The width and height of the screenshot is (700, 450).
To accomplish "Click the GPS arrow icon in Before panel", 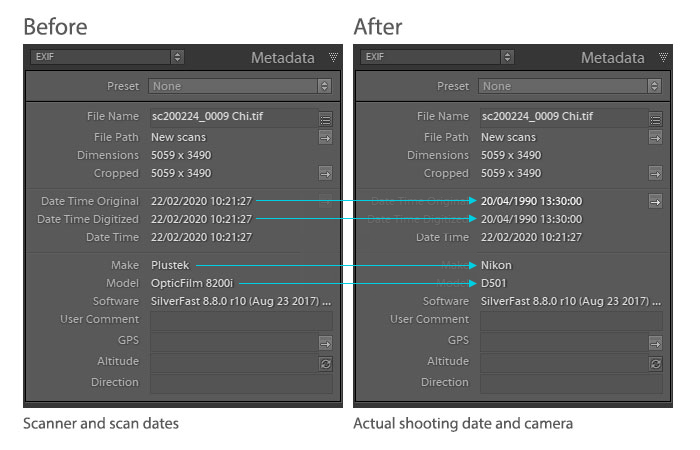I will 325,343.
